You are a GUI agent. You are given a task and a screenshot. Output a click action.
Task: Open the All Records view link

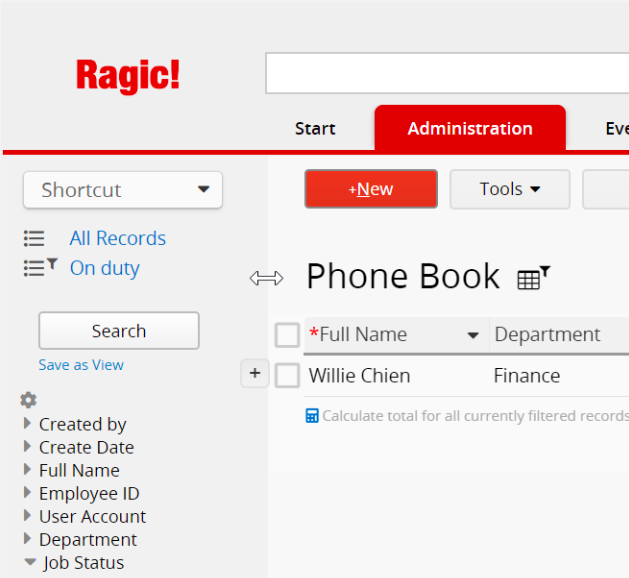coord(118,238)
